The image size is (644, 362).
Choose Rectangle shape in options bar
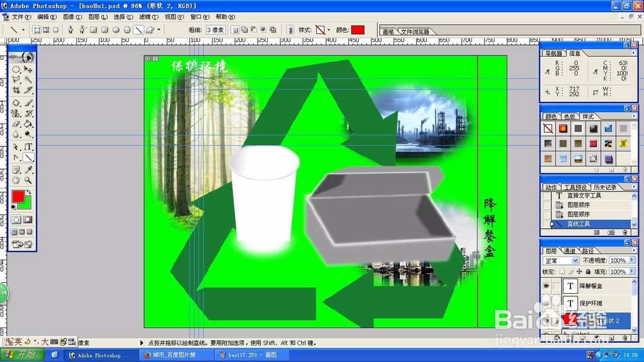(x=93, y=30)
